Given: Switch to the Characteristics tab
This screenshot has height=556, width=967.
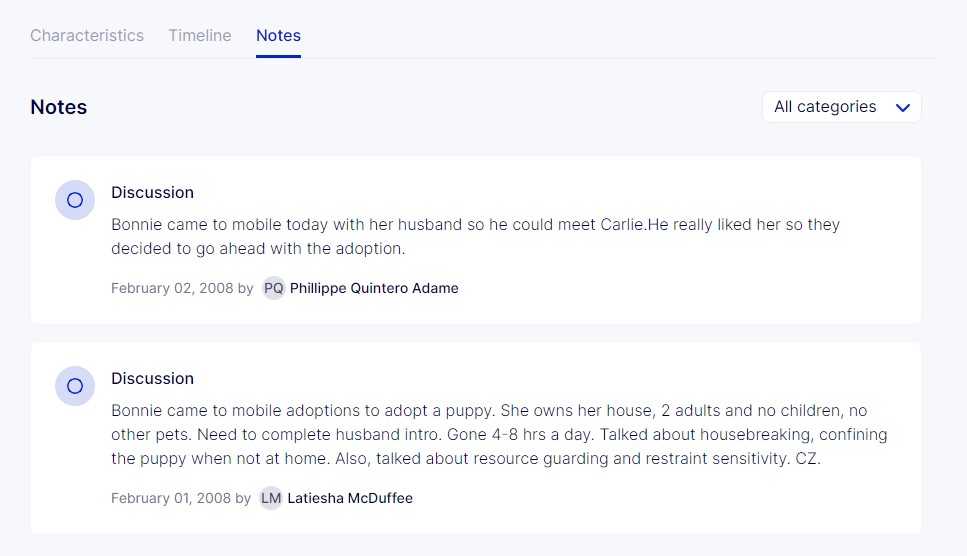Looking at the screenshot, I should tap(87, 35).
